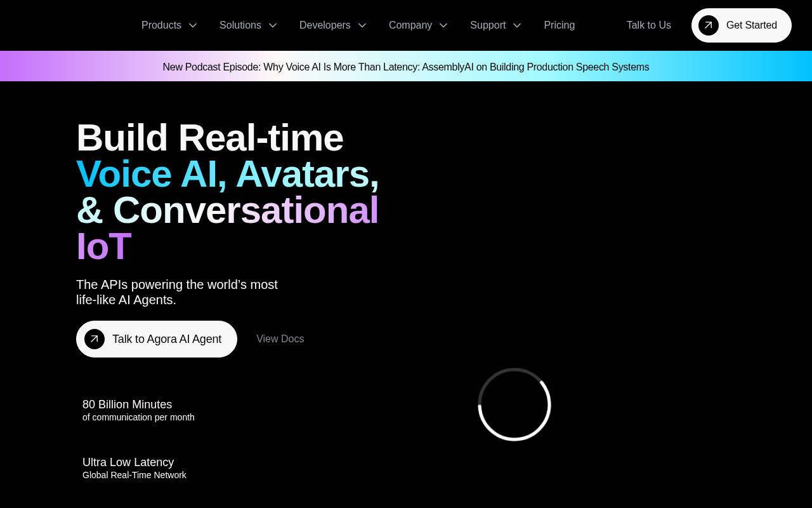
Task: Expand the Developers chevron arrow
Action: click(x=362, y=25)
